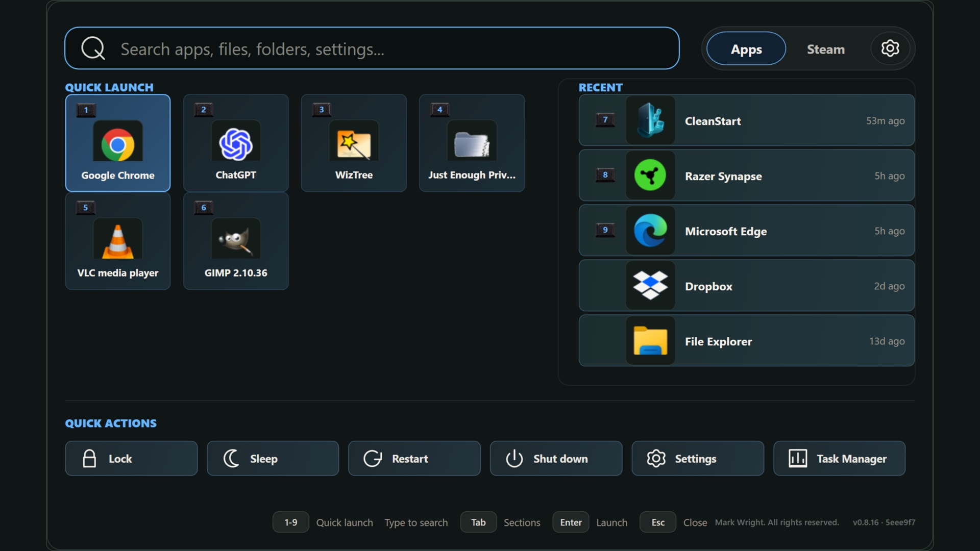
Task: Click the Sleep button label
Action: (264, 459)
